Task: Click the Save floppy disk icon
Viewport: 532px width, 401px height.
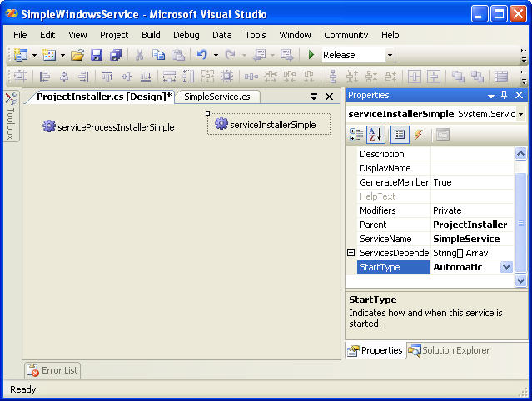Action: click(x=97, y=55)
